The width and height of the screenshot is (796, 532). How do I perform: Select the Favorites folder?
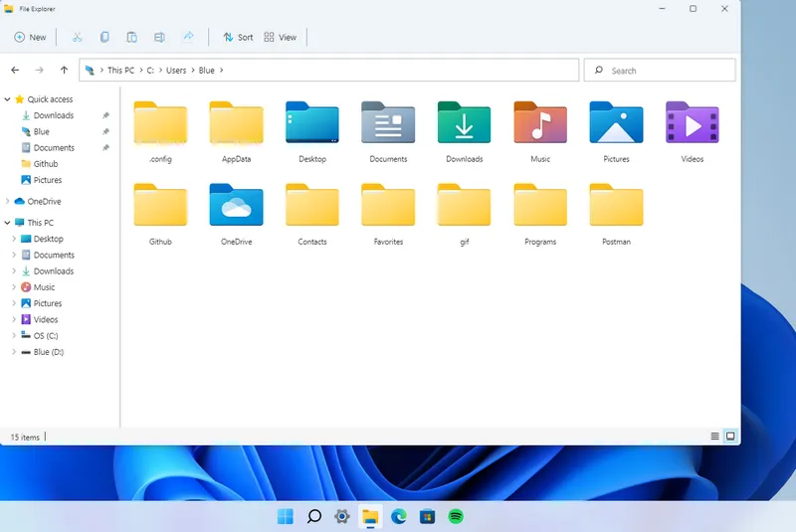388,215
